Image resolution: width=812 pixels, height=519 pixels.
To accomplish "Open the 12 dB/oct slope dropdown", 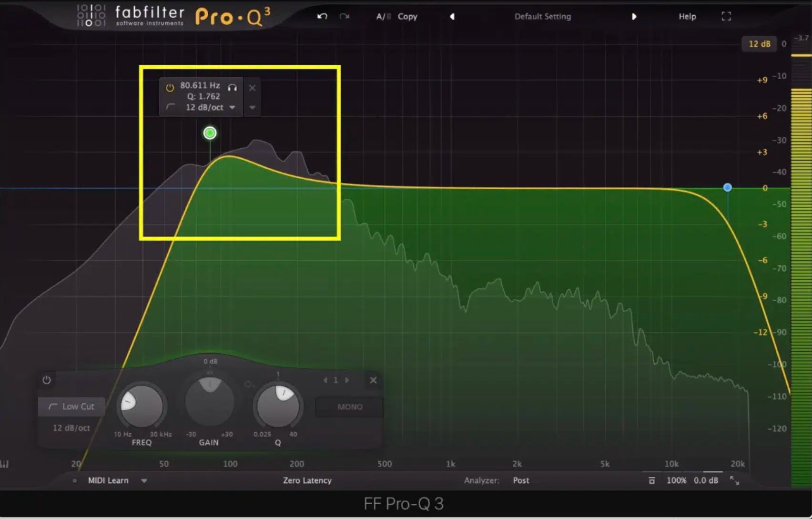I will pos(232,107).
